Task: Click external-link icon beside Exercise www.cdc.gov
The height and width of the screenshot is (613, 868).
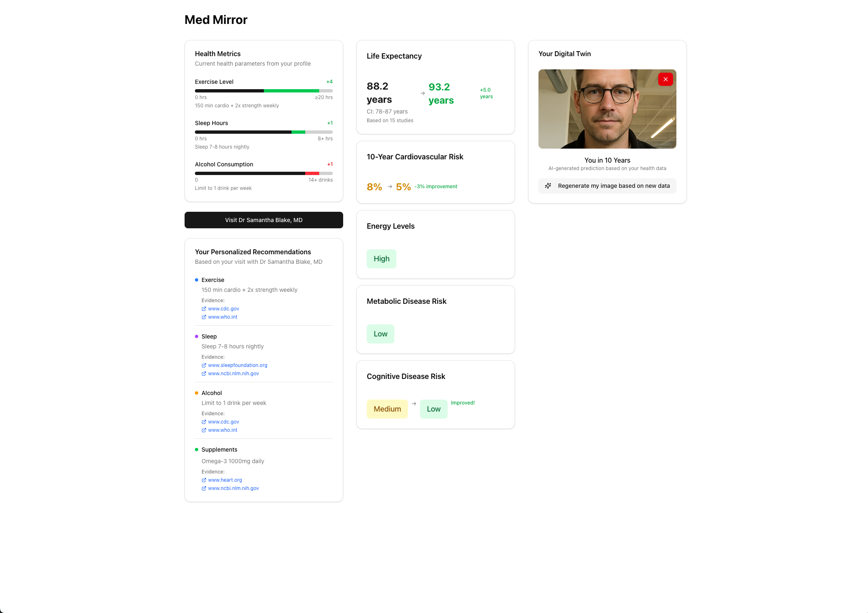Action: point(204,309)
